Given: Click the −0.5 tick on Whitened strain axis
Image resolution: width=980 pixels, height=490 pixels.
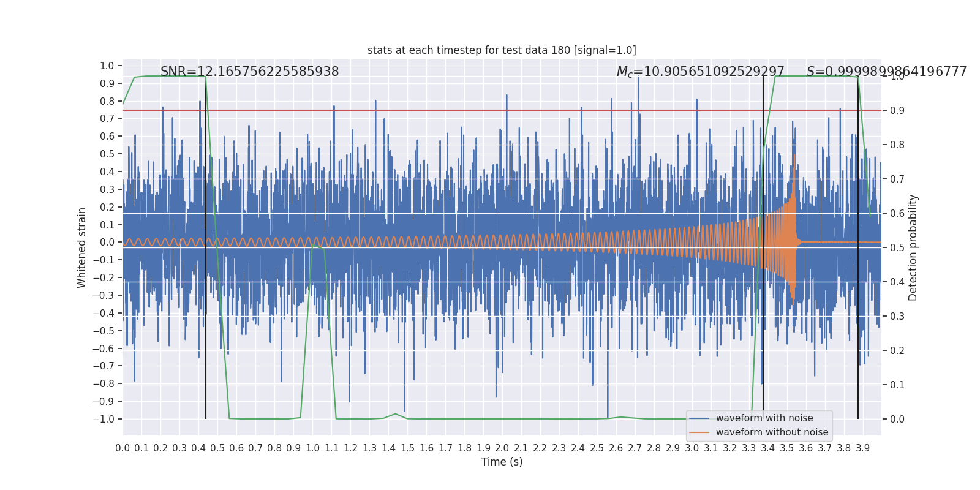Looking at the screenshot, I should tap(104, 331).
